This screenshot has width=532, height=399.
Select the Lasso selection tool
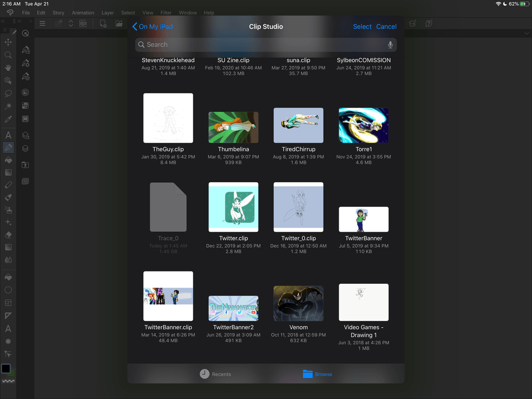pyautogui.click(x=8, y=93)
